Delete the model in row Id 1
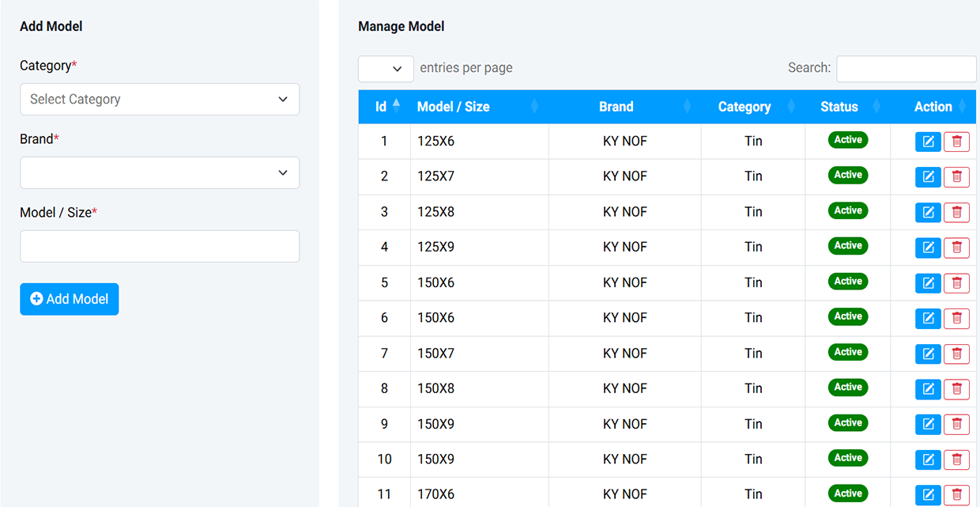Image resolution: width=980 pixels, height=507 pixels. (956, 142)
